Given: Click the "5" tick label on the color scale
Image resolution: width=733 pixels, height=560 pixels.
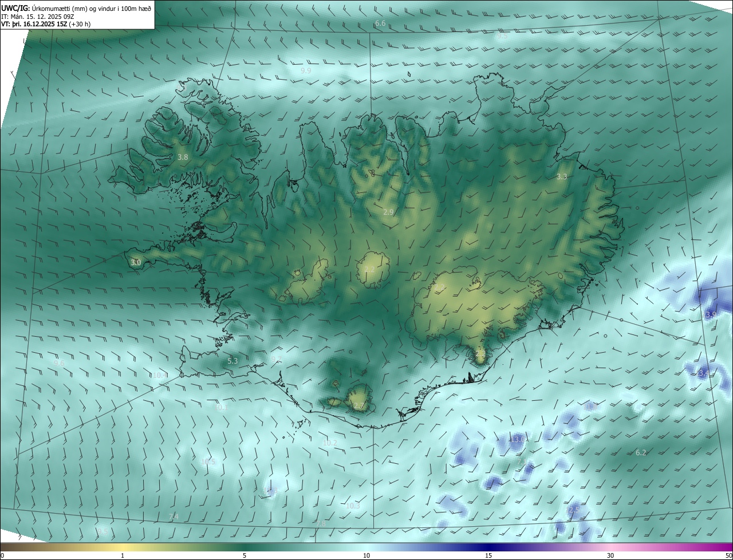Looking at the screenshot, I should (245, 556).
